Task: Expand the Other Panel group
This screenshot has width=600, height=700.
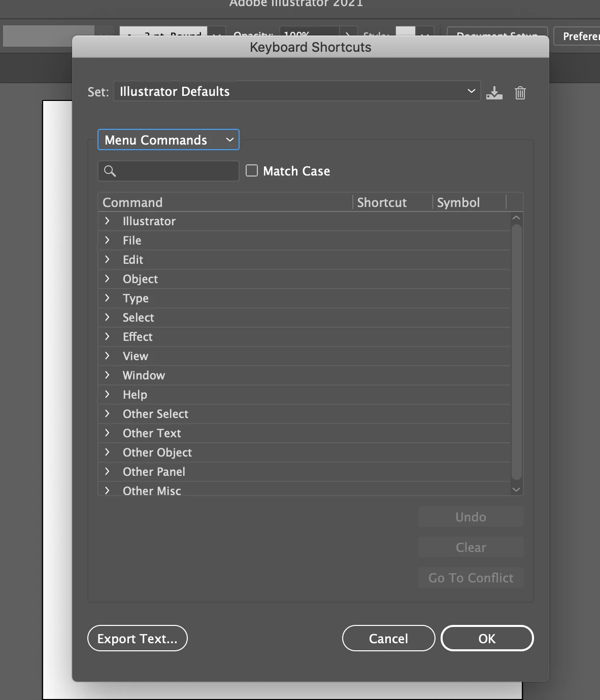Action: pyautogui.click(x=107, y=471)
